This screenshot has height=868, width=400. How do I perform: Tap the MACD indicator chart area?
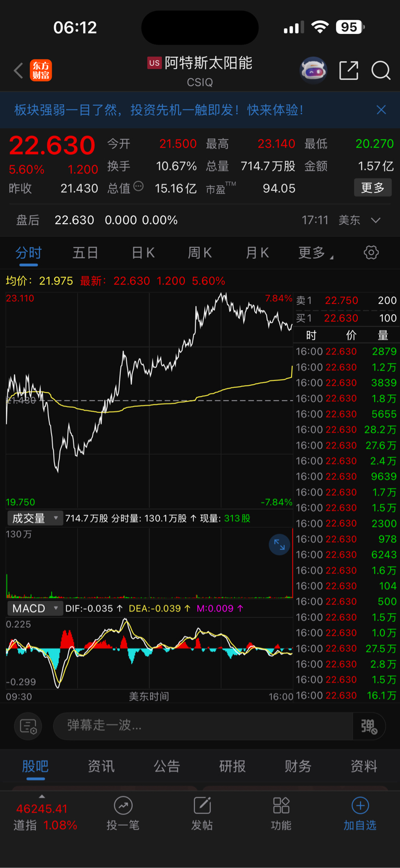point(149,654)
